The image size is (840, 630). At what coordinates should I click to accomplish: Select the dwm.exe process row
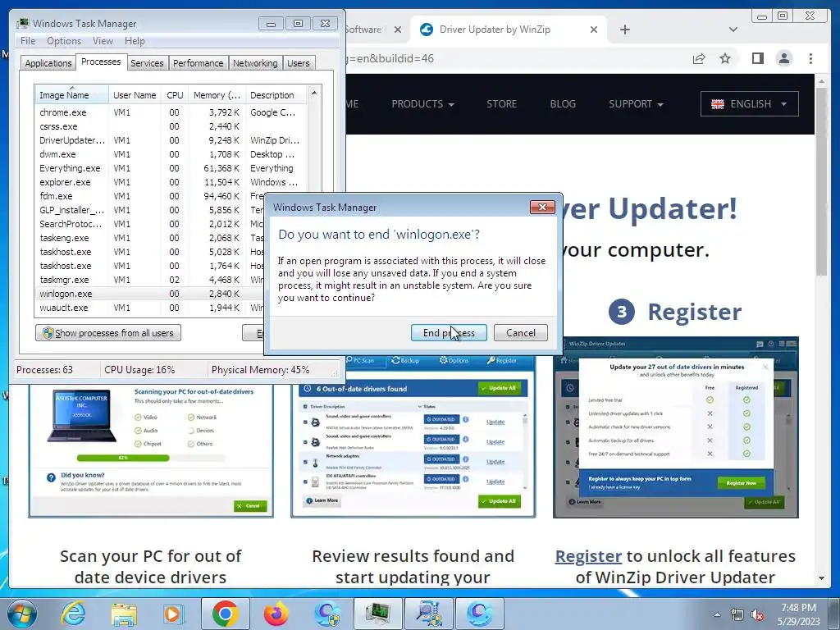coord(171,154)
